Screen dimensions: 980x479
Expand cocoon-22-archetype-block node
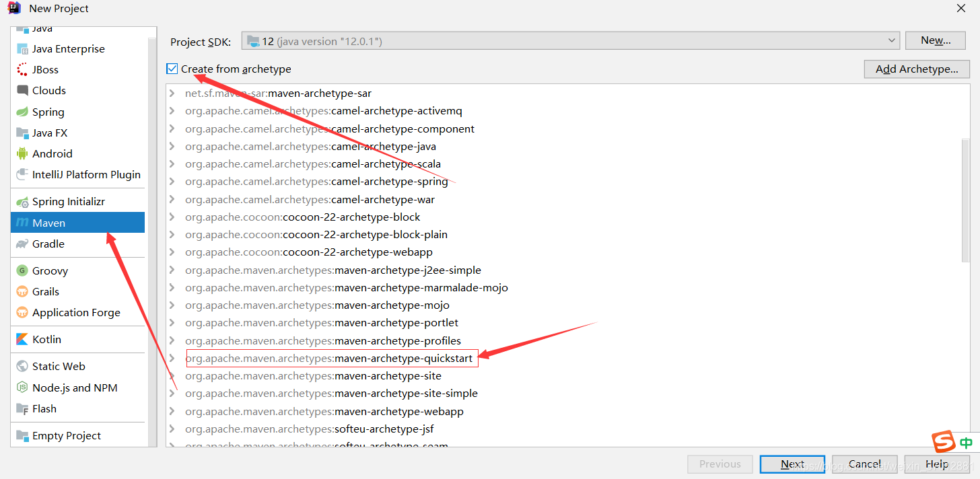click(172, 217)
